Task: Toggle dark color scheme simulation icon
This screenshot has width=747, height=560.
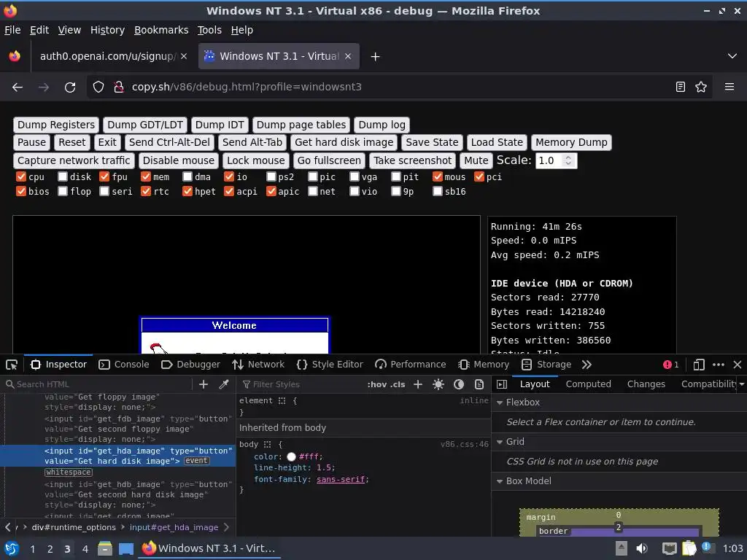Action: [459, 384]
